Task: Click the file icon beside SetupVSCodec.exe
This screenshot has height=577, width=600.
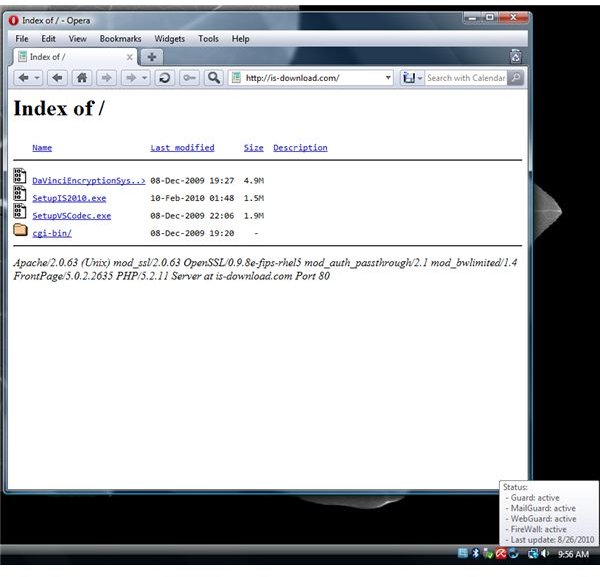Action: pyautogui.click(x=20, y=211)
